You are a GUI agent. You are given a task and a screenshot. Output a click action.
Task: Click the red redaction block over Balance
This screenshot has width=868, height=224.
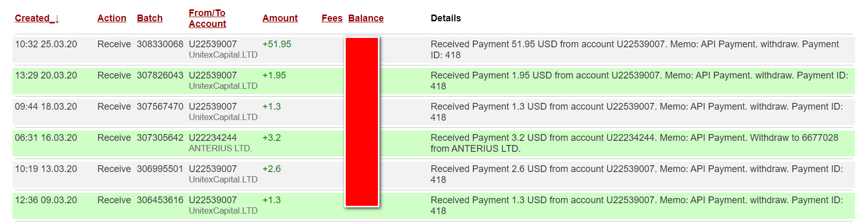pyautogui.click(x=362, y=122)
